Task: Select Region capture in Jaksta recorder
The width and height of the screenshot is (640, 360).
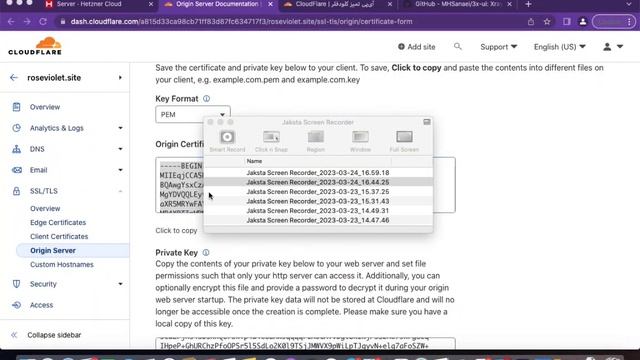Action: pos(316,141)
